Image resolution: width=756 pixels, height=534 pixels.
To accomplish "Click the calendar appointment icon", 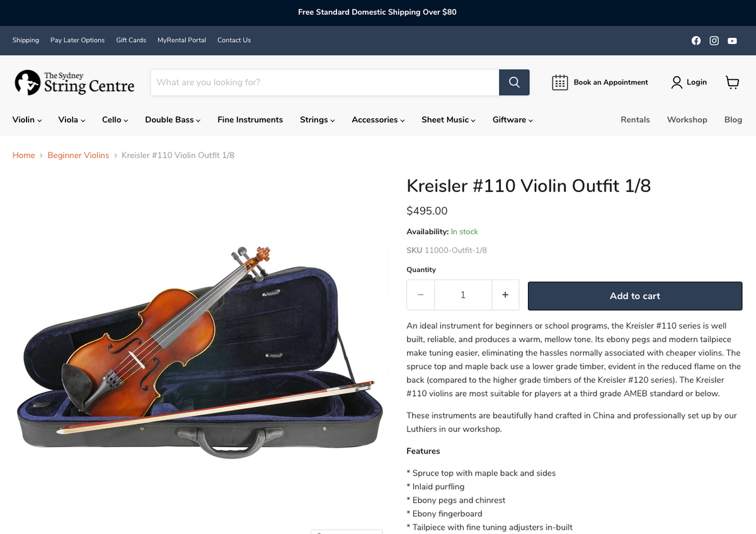I will pos(560,82).
